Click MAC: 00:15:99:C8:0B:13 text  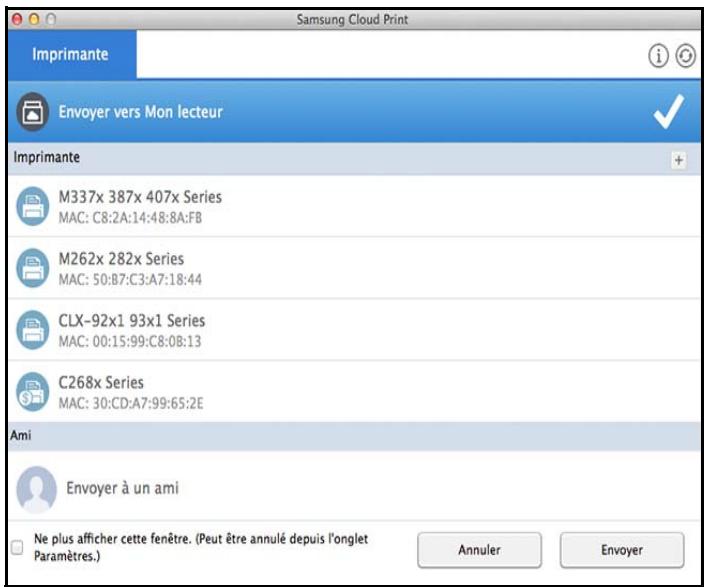click(x=130, y=341)
